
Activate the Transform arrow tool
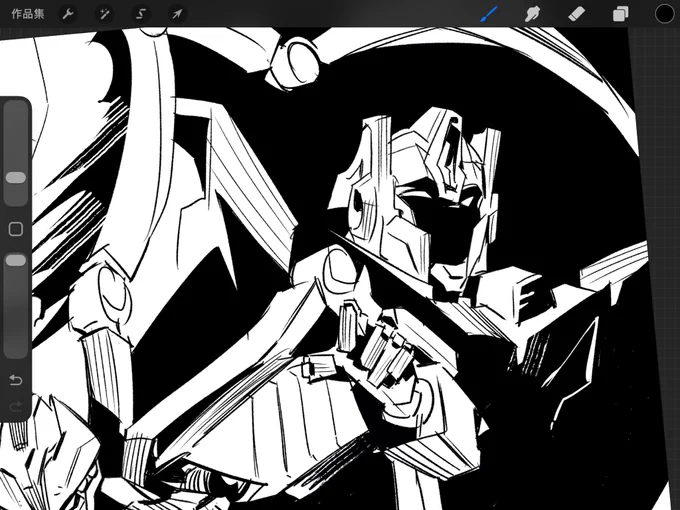tap(177, 14)
